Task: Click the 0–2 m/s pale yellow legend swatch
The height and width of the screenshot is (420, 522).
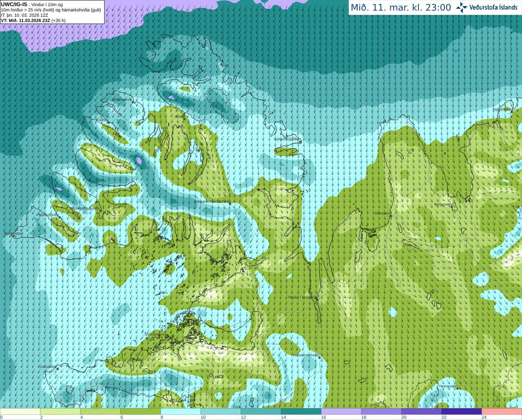Action: (x=20, y=411)
